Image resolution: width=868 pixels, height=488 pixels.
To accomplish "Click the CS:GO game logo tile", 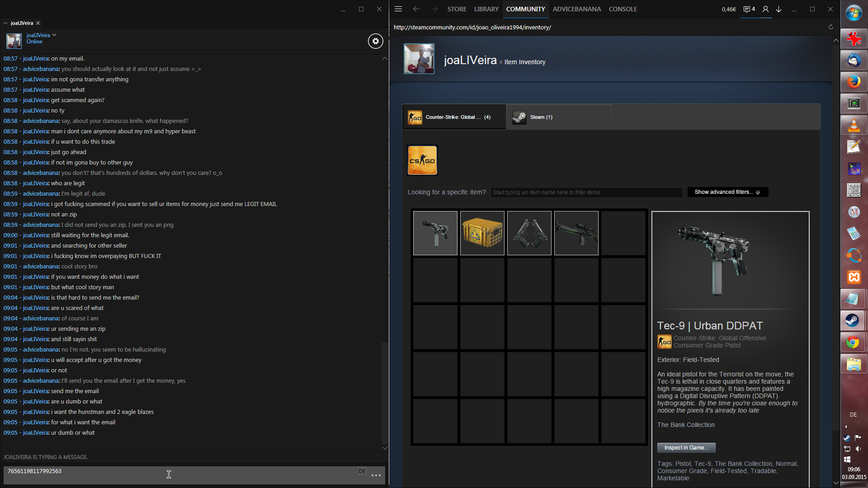I will [x=422, y=160].
